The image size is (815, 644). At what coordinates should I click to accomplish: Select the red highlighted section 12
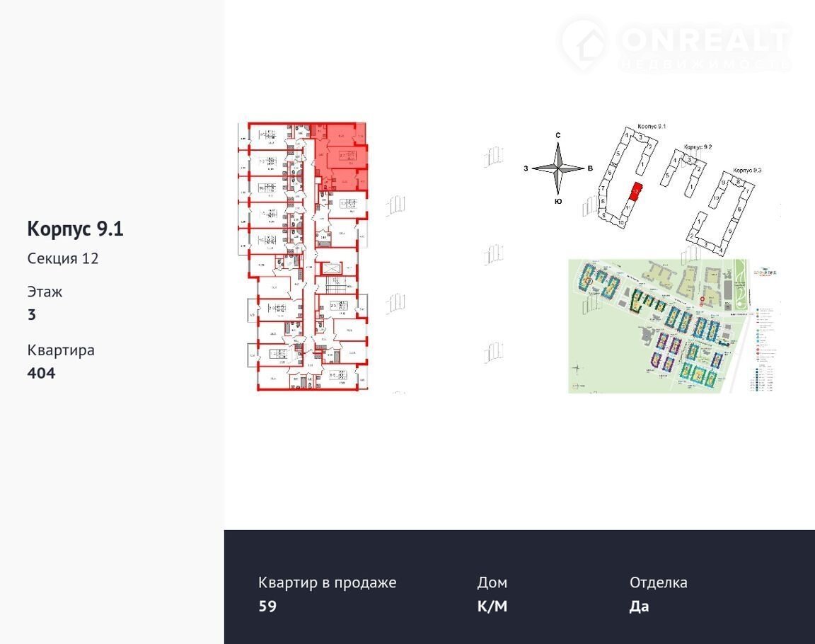[x=635, y=192]
